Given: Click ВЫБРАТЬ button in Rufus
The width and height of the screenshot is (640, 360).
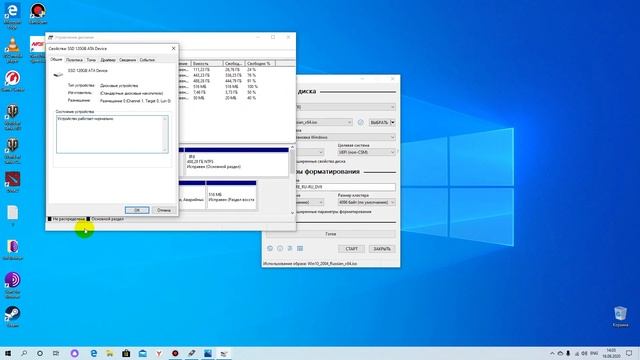Looking at the screenshot, I should pyautogui.click(x=379, y=122).
